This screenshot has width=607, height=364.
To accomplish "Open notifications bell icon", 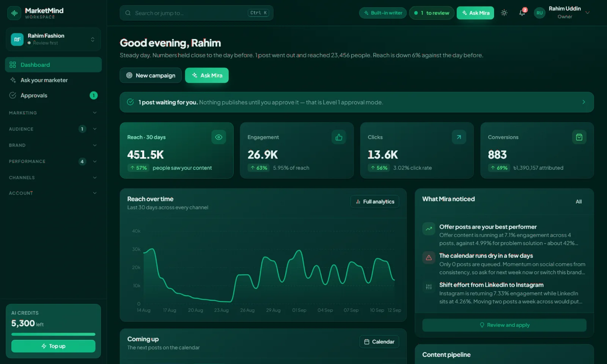I will coord(522,13).
